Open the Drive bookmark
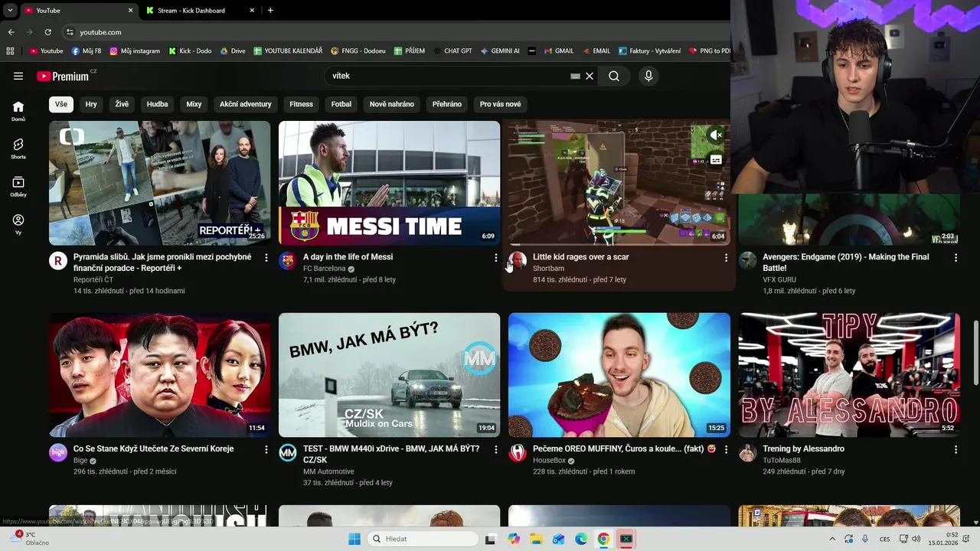The image size is (980, 551). [233, 51]
